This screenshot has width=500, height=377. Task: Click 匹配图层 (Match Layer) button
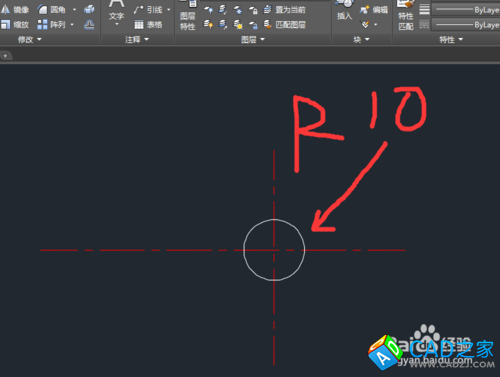(284, 24)
